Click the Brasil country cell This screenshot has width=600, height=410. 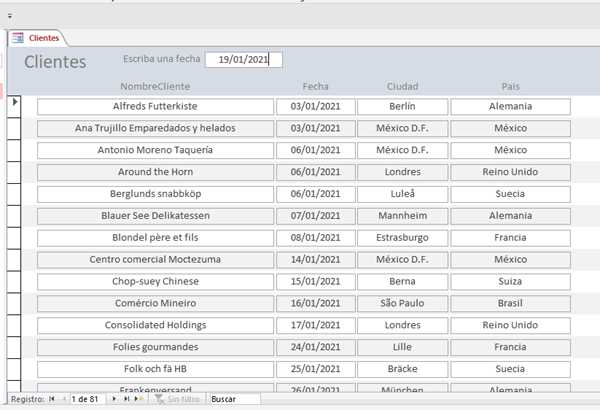pos(510,303)
